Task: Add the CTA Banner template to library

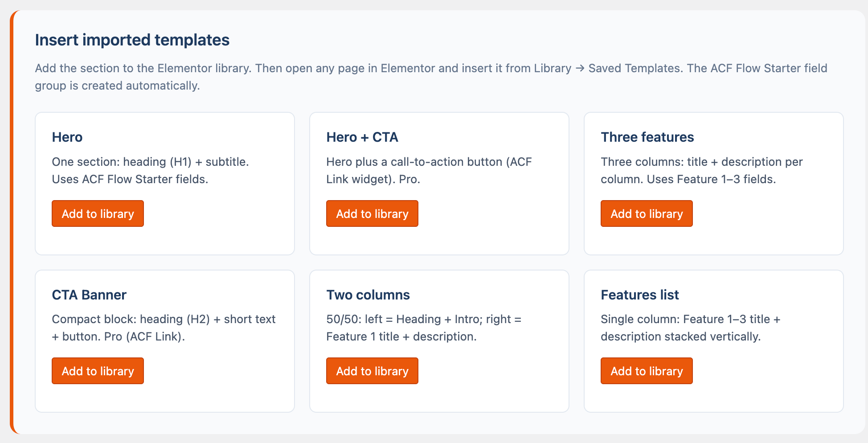Action: (x=98, y=371)
